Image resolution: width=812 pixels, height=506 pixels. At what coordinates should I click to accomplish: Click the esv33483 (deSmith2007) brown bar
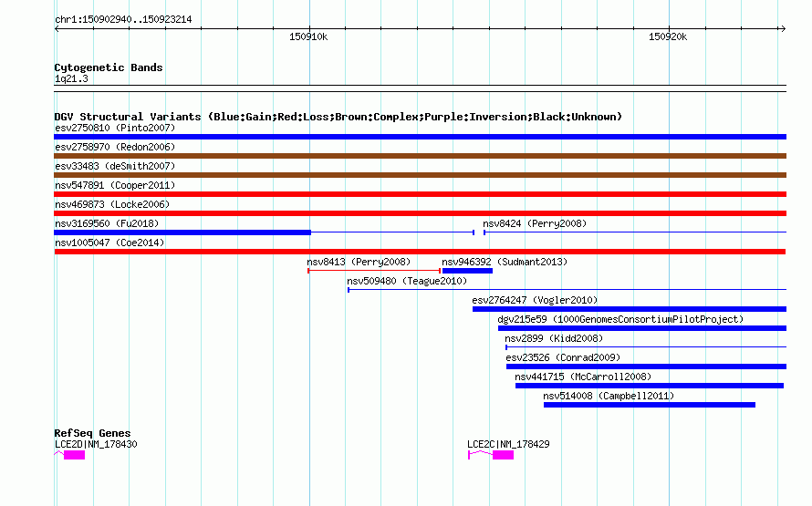(x=420, y=175)
